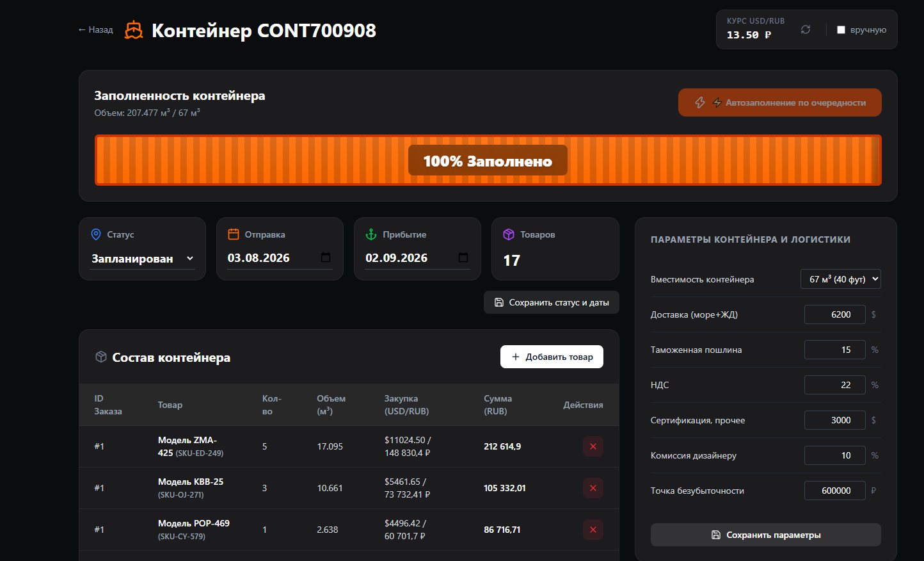Click the Прибытие date 02.09.2026

pyautogui.click(x=396, y=257)
